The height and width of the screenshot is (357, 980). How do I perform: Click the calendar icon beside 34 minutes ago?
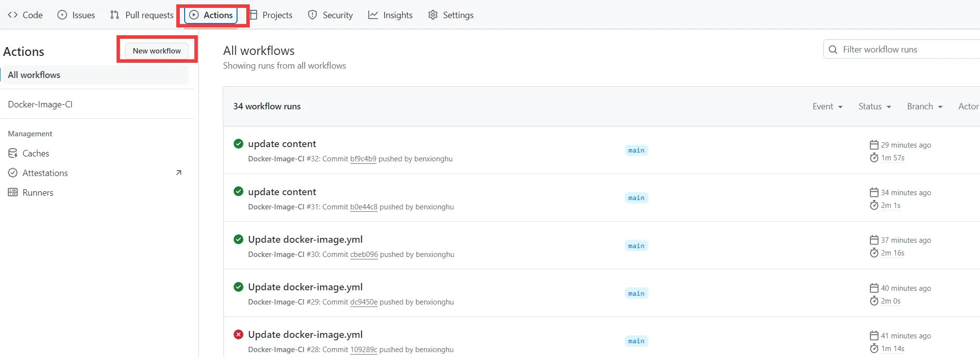tap(874, 192)
